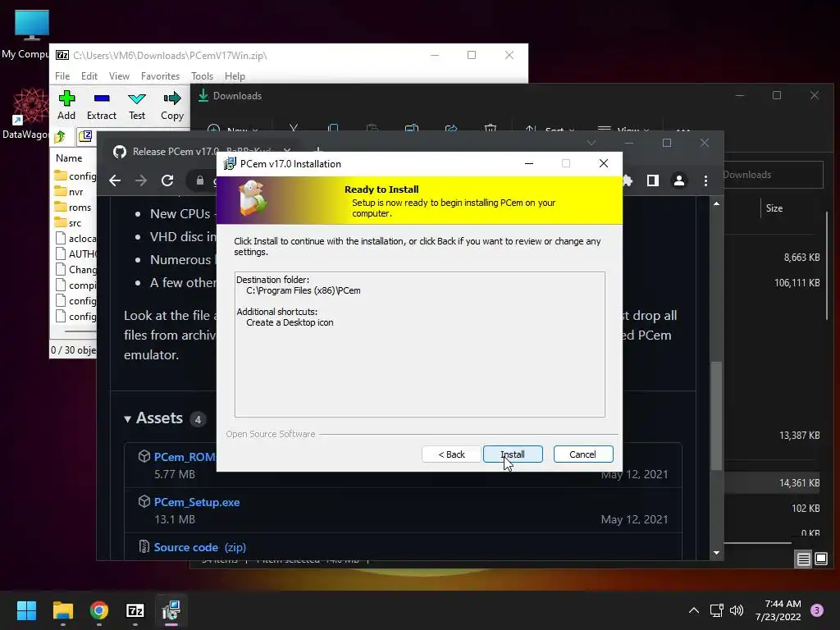This screenshot has height=630, width=840.
Task: Open 7-Zip from the taskbar
Action: coord(135,610)
